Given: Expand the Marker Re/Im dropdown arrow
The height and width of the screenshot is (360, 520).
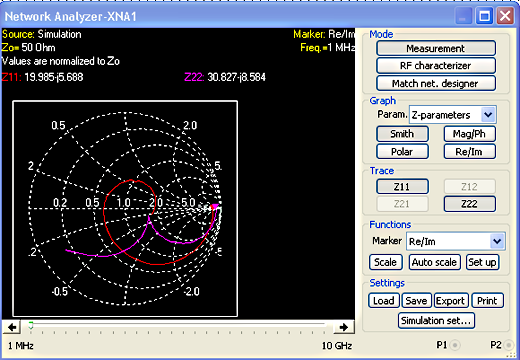Looking at the screenshot, I should 497,241.
